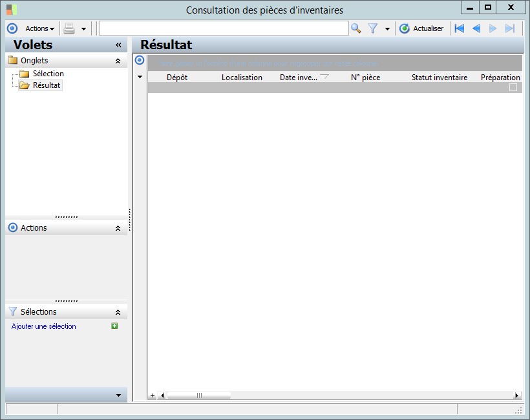530x420 pixels.
Task: Click the plus button near horizontal scrollbar
Action: [x=153, y=395]
